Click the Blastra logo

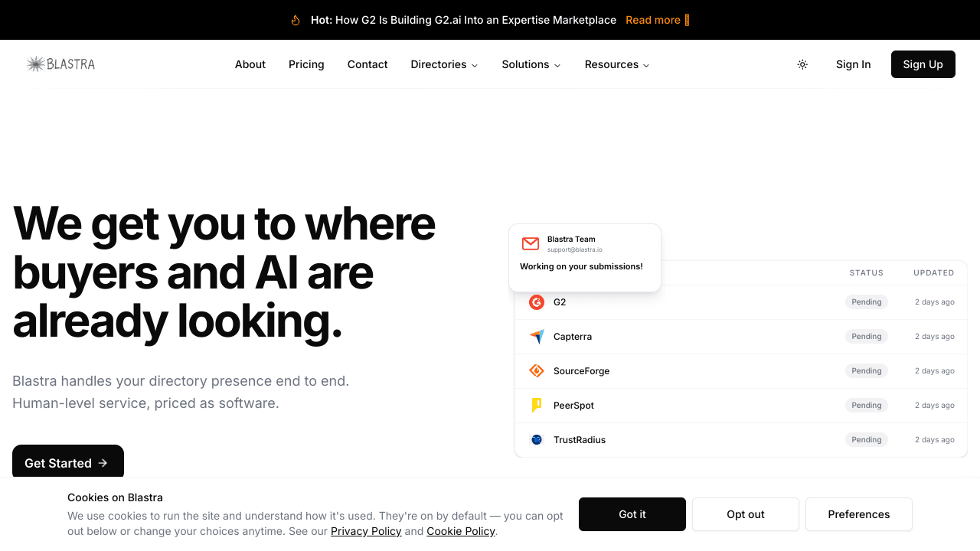point(60,64)
